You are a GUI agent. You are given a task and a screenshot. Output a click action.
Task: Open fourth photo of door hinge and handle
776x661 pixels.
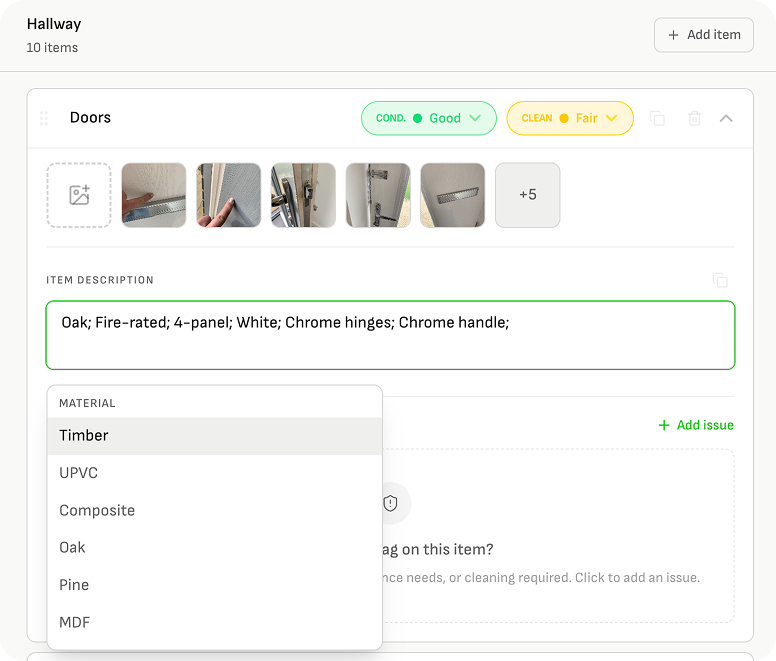378,195
